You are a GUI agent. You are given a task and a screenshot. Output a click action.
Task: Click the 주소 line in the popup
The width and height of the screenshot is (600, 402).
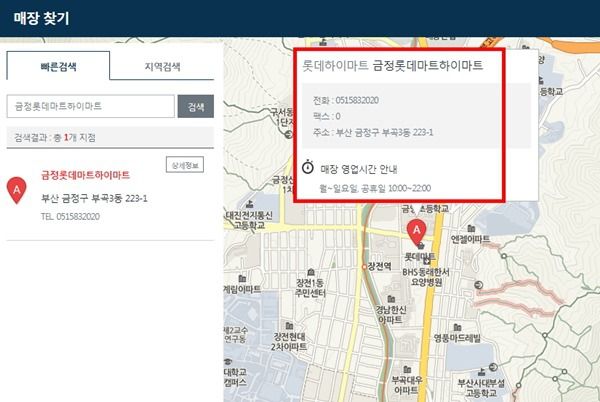point(373,132)
